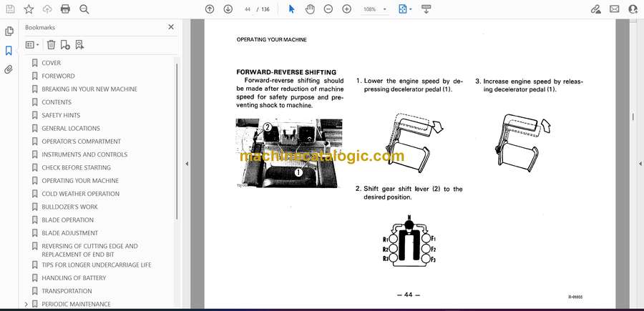Open the share link icon
This screenshot has height=311, width=644.
point(595,9)
